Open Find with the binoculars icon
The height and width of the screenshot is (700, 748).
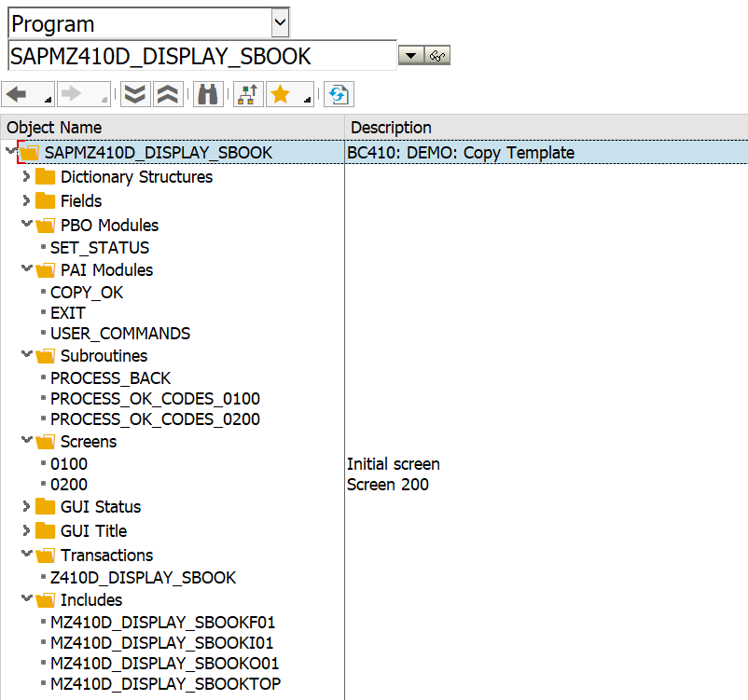(208, 94)
